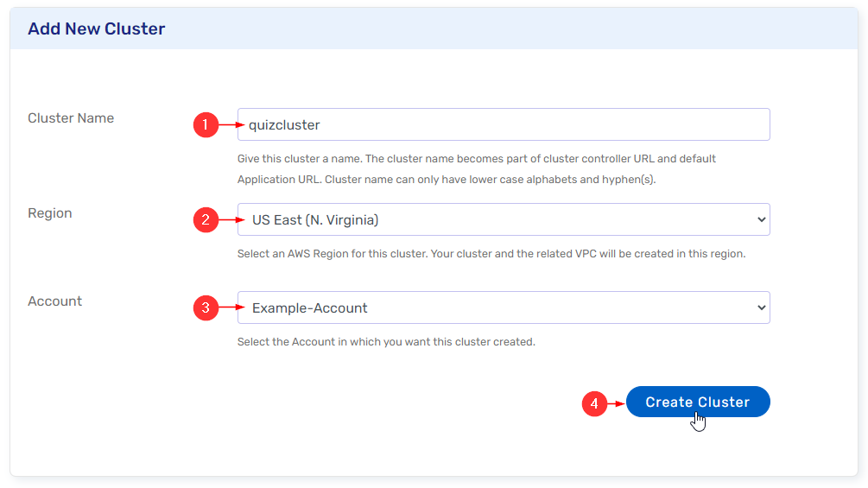Click the red number 3 badge
Viewport: 868px width, 488px height.
[205, 308]
